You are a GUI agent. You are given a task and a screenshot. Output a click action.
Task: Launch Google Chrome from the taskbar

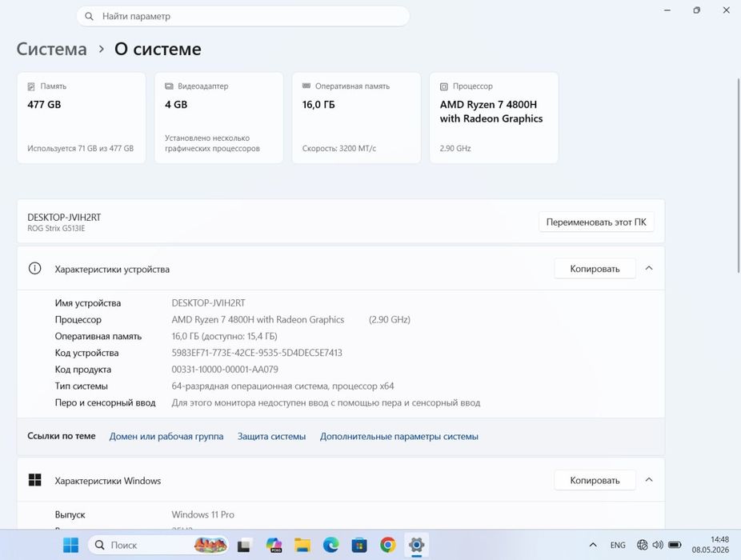387,545
